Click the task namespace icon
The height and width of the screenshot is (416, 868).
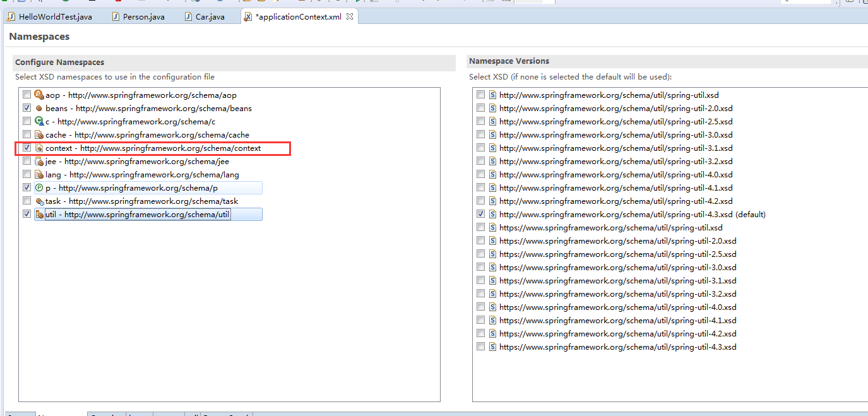point(39,201)
